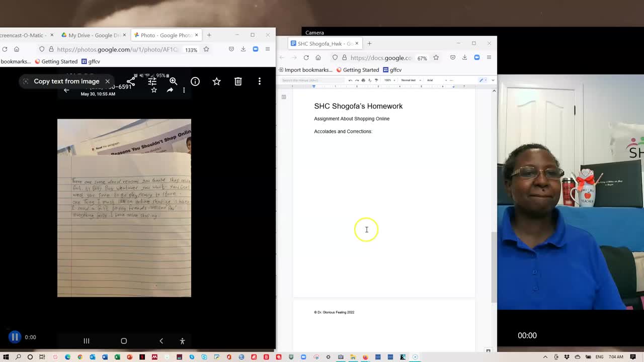The width and height of the screenshot is (644, 362).
Task: Open the Docs zoom 100% dropdown
Action: (389, 80)
